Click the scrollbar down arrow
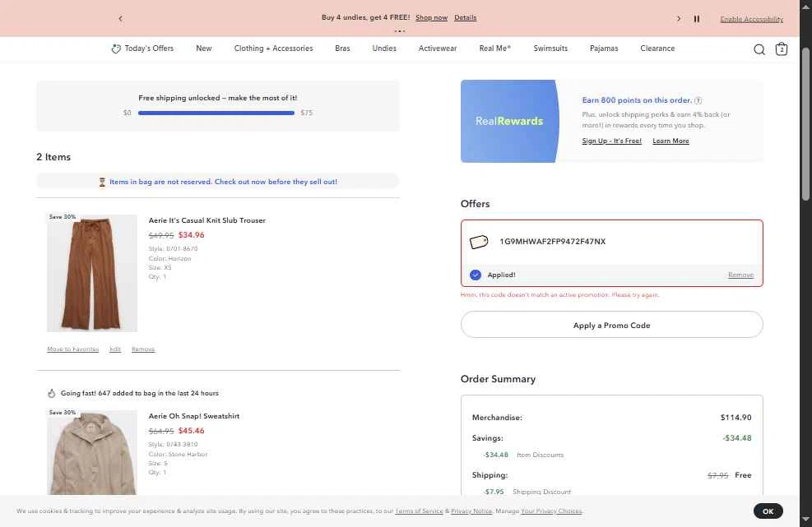The width and height of the screenshot is (812, 527). tap(805, 520)
